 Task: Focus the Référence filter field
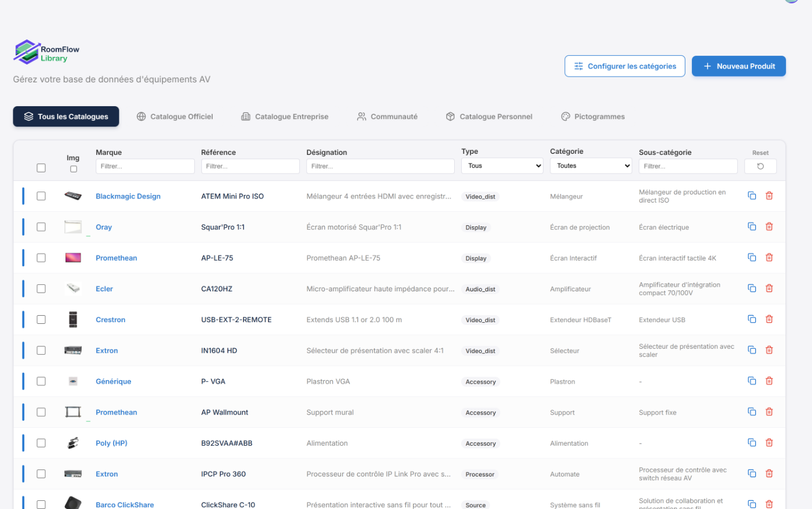tap(251, 166)
